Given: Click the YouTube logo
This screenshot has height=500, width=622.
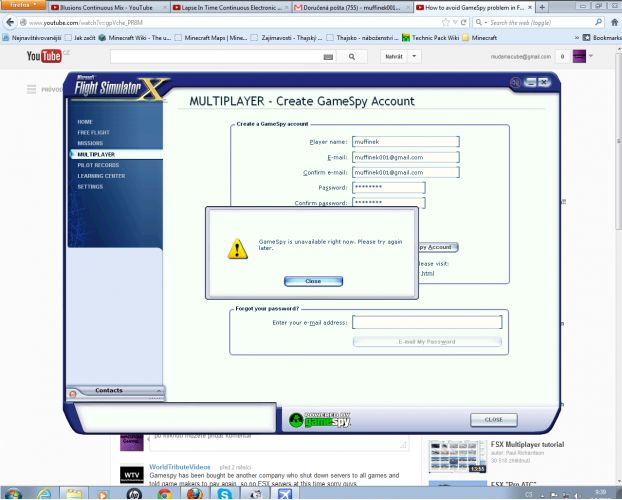Looking at the screenshot, I should (x=44, y=56).
